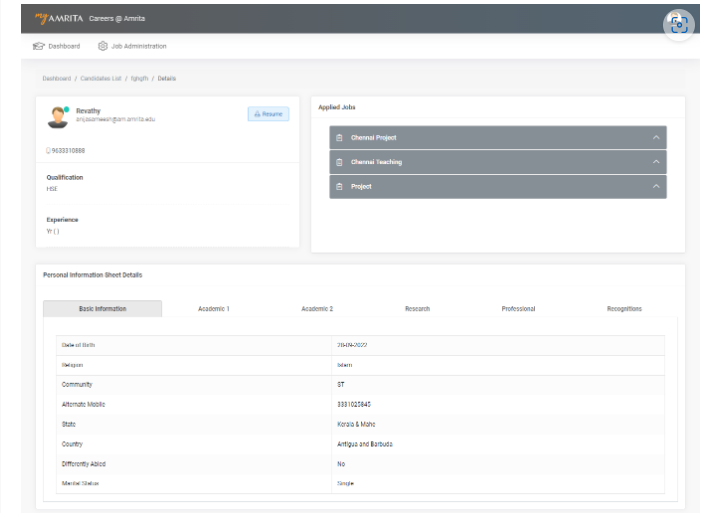Screen dimensions: 712x513
Task: Switch to the Academic 2 tab
Action: [317, 309]
